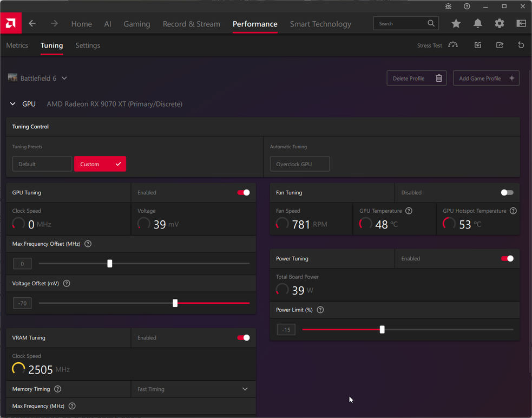Open the help question-mark icon in title bar
This screenshot has width=532, height=418.
(467, 6)
